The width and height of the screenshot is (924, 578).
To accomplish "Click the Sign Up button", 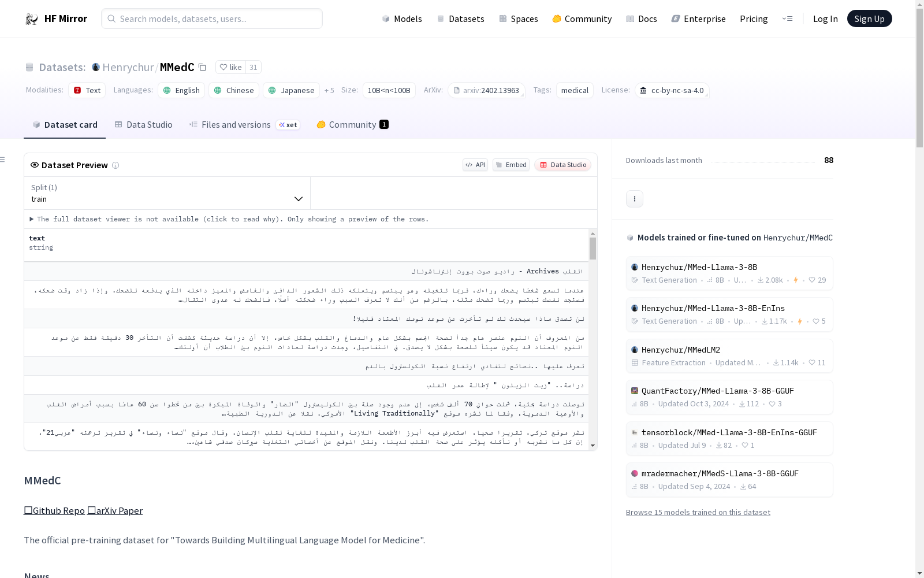I will pos(869,18).
